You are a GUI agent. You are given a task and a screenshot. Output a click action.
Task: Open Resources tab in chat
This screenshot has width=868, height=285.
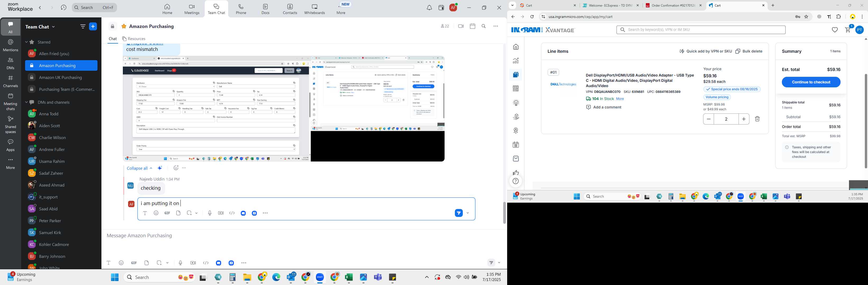point(134,39)
